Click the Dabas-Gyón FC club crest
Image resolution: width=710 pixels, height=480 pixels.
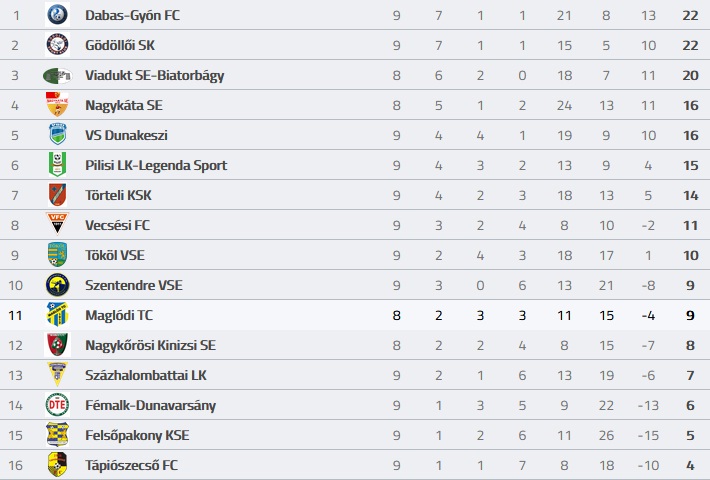58,14
